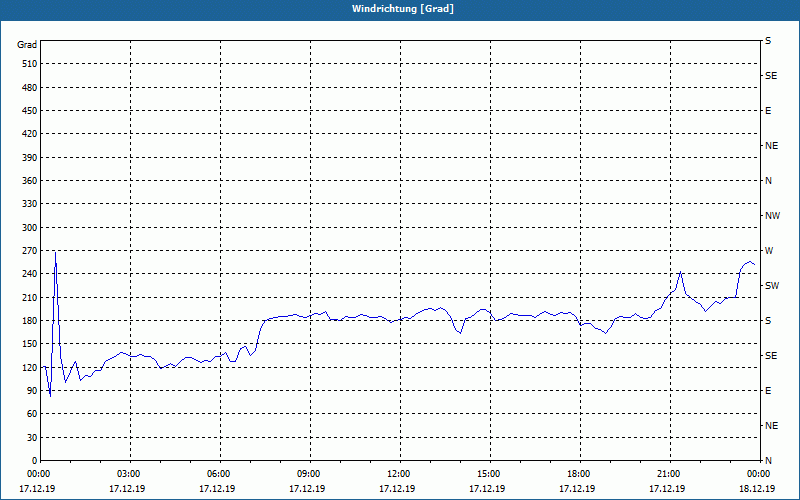
Task: Click the 120 value on the left axis
Action: (x=29, y=367)
